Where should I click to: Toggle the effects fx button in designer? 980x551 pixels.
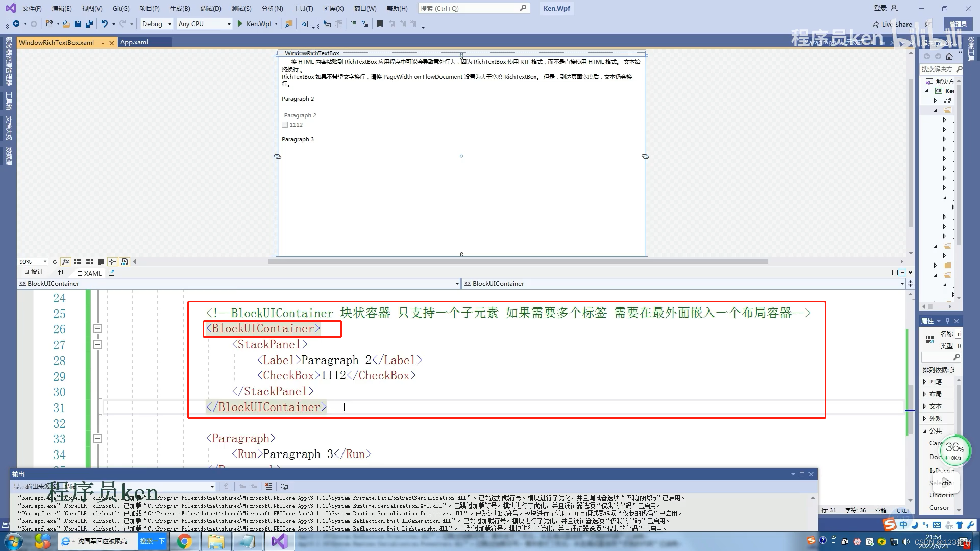point(66,261)
